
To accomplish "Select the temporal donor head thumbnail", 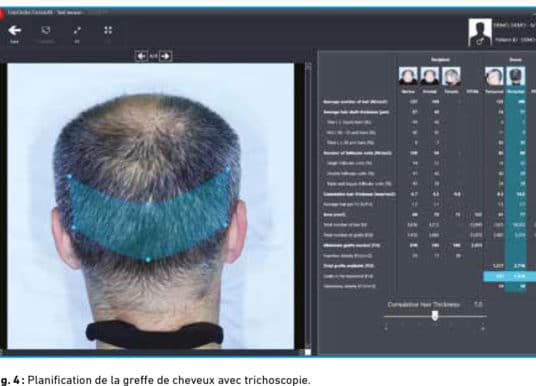I will tap(494, 76).
